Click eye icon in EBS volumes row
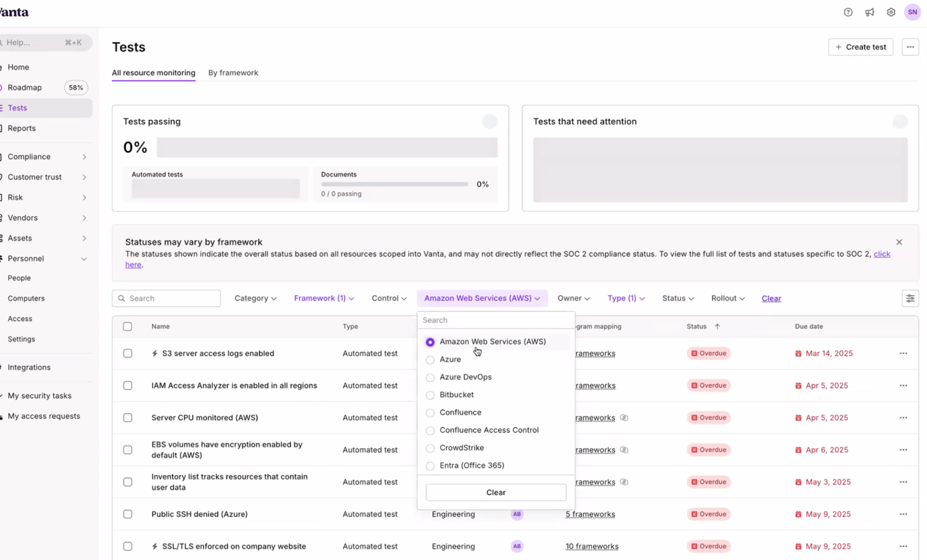Screen dimensions: 927x560 624,450
